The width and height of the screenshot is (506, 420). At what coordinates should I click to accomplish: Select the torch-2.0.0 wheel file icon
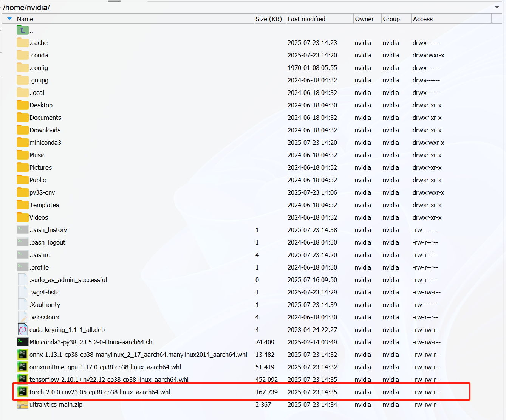(22, 392)
